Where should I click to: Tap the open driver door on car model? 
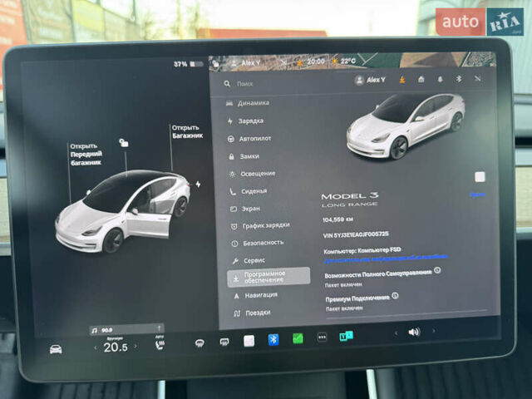point(150,225)
